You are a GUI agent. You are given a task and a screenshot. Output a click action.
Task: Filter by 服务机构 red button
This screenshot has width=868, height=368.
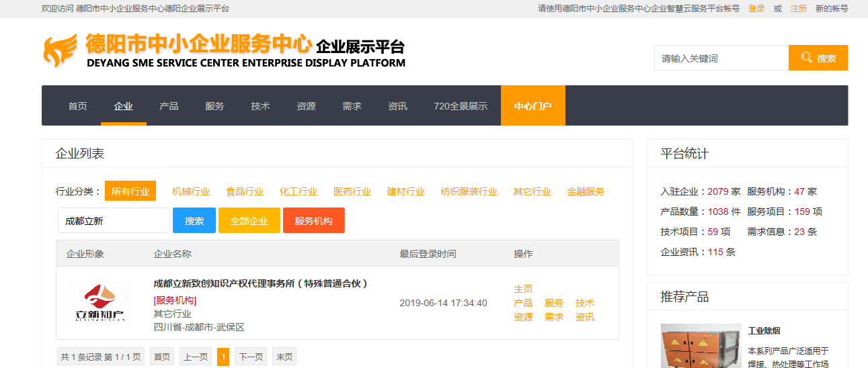tap(313, 220)
